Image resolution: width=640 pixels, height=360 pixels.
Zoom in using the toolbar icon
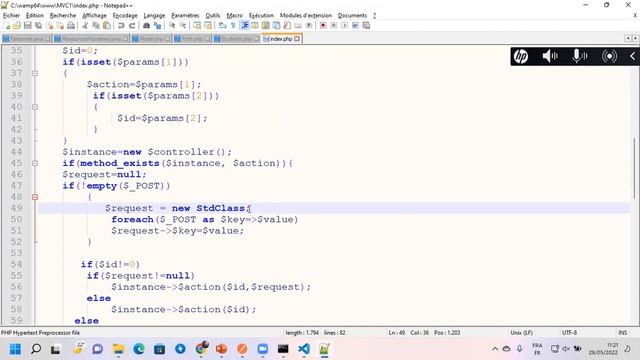click(x=172, y=26)
